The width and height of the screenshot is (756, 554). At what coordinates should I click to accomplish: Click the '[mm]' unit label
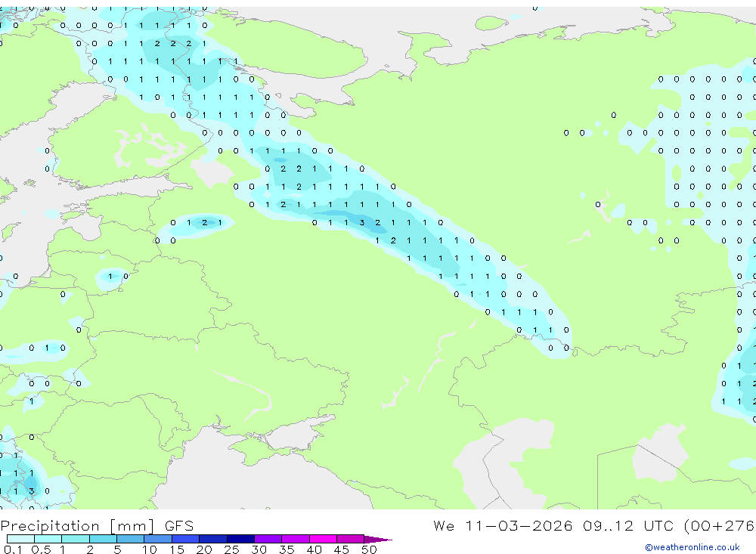(x=132, y=526)
